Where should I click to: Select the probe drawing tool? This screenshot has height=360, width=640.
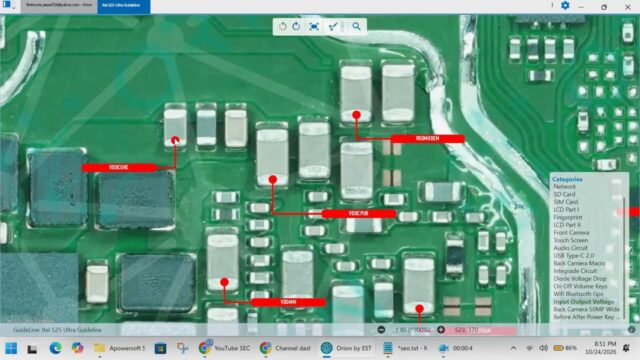333,27
